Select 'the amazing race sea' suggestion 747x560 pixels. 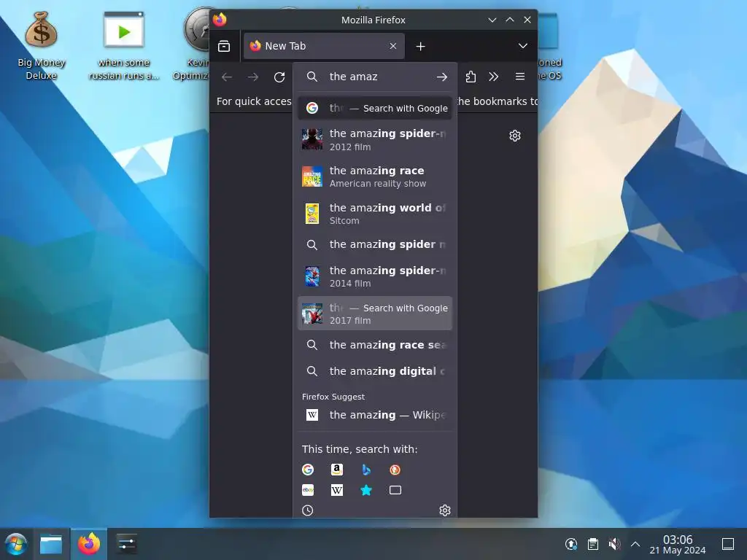click(x=375, y=345)
